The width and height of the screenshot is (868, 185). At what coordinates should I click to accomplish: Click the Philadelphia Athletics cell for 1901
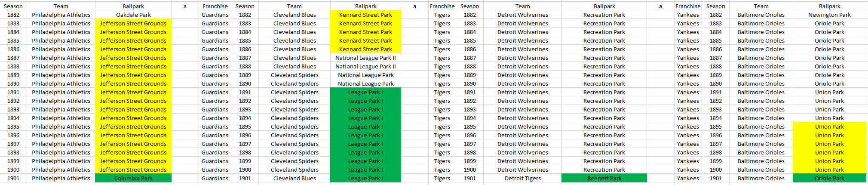(61, 178)
